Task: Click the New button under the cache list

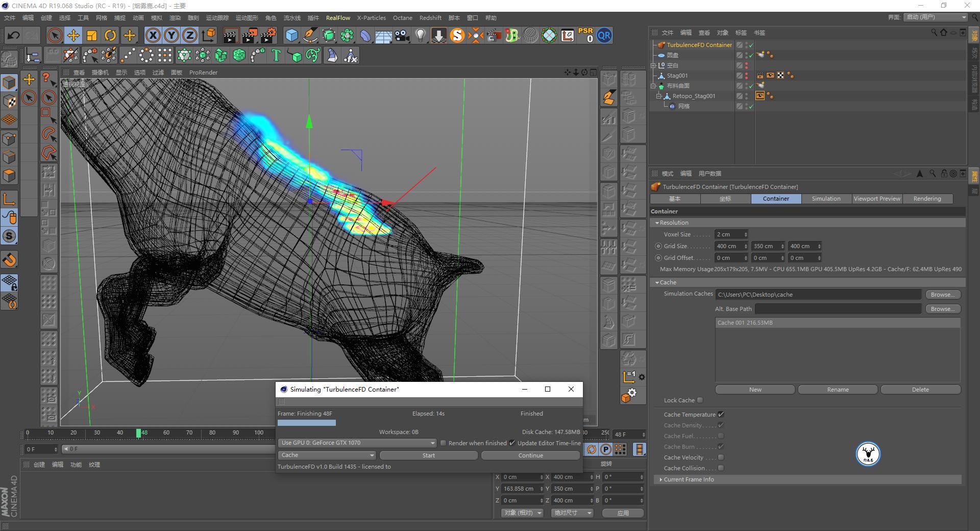Action: tap(754, 390)
